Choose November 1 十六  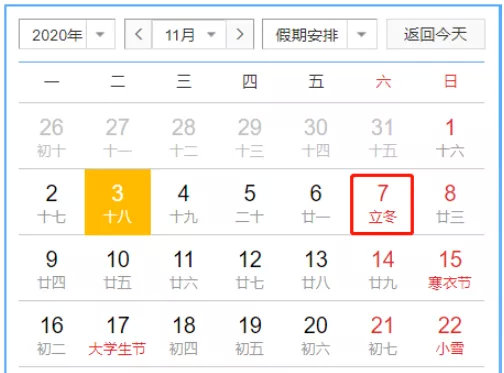coord(450,136)
